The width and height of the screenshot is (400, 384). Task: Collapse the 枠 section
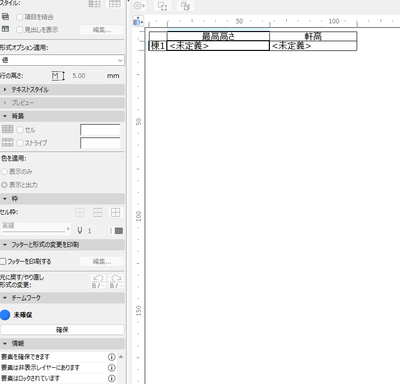tap(63, 199)
